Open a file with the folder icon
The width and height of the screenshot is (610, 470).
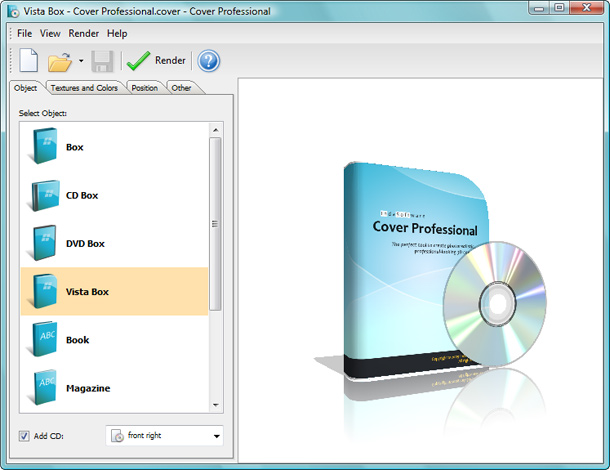(60, 62)
